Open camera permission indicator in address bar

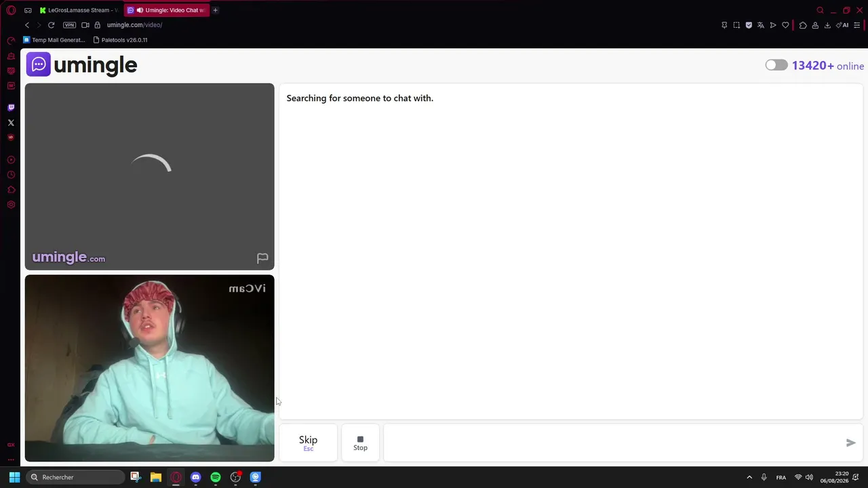click(x=85, y=25)
